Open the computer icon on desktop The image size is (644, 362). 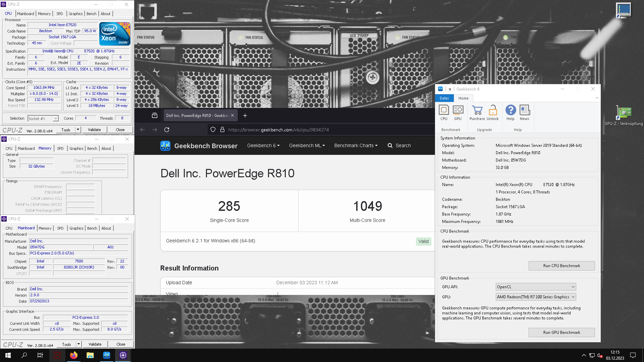(624, 10)
